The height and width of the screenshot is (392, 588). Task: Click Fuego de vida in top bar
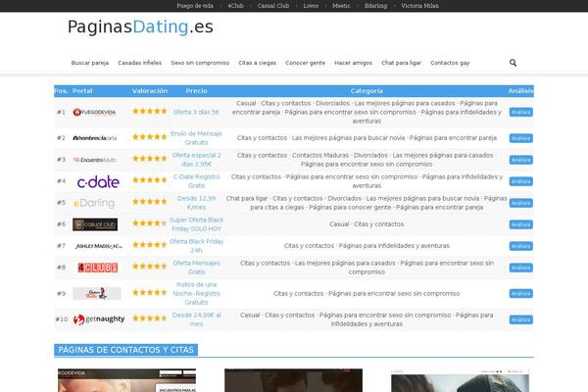(195, 6)
